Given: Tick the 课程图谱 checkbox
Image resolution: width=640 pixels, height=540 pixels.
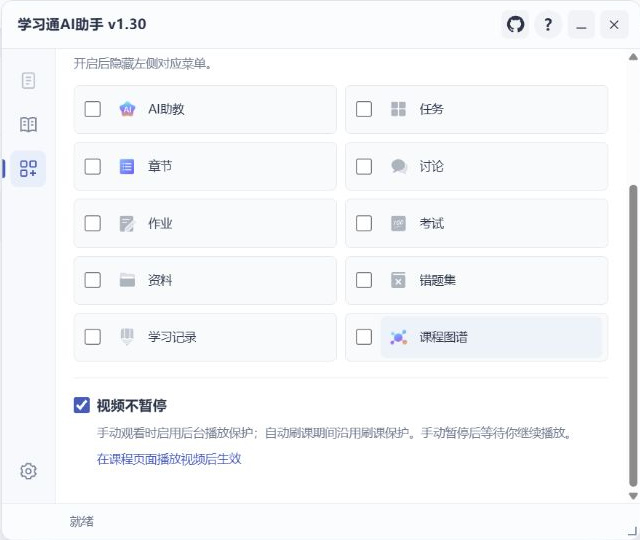Looking at the screenshot, I should [x=364, y=337].
